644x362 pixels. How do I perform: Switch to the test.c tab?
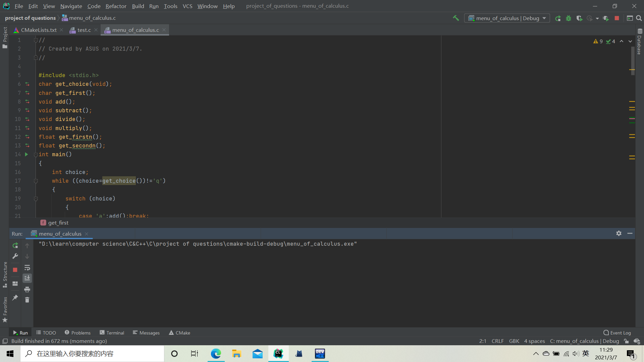84,30
